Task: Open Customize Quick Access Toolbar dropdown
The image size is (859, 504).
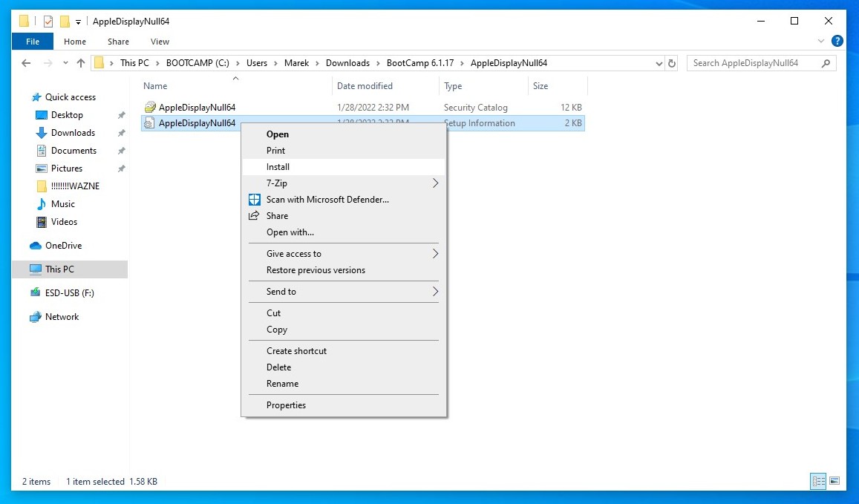Action: pyautogui.click(x=79, y=22)
